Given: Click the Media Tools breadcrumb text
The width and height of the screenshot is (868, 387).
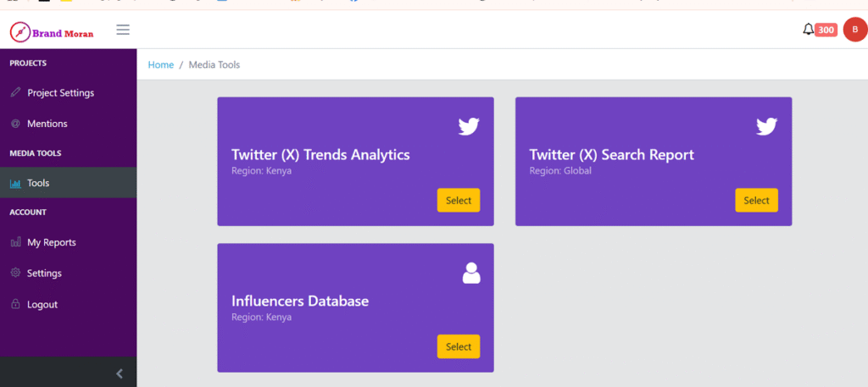Looking at the screenshot, I should tap(214, 64).
